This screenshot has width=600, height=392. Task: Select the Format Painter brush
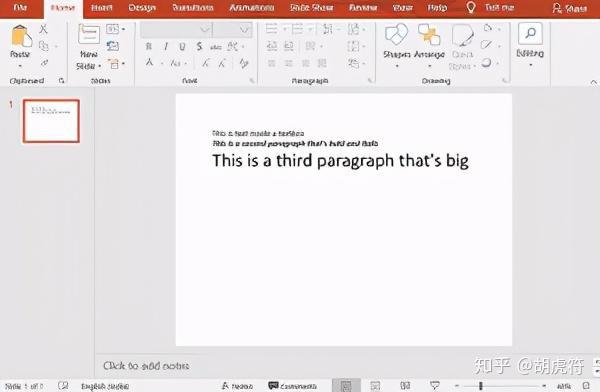click(44, 63)
